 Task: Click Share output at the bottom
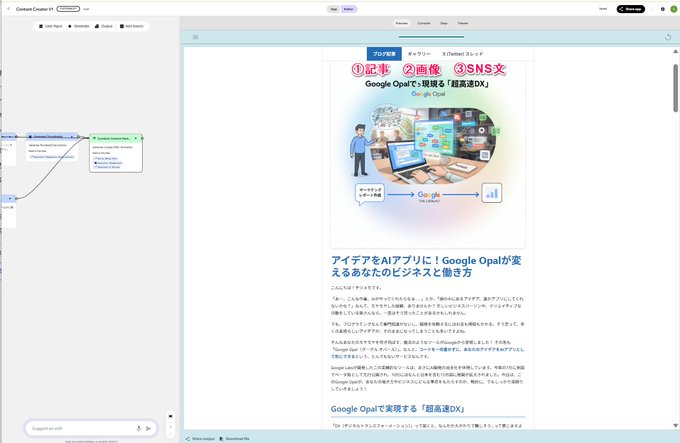tap(200, 439)
